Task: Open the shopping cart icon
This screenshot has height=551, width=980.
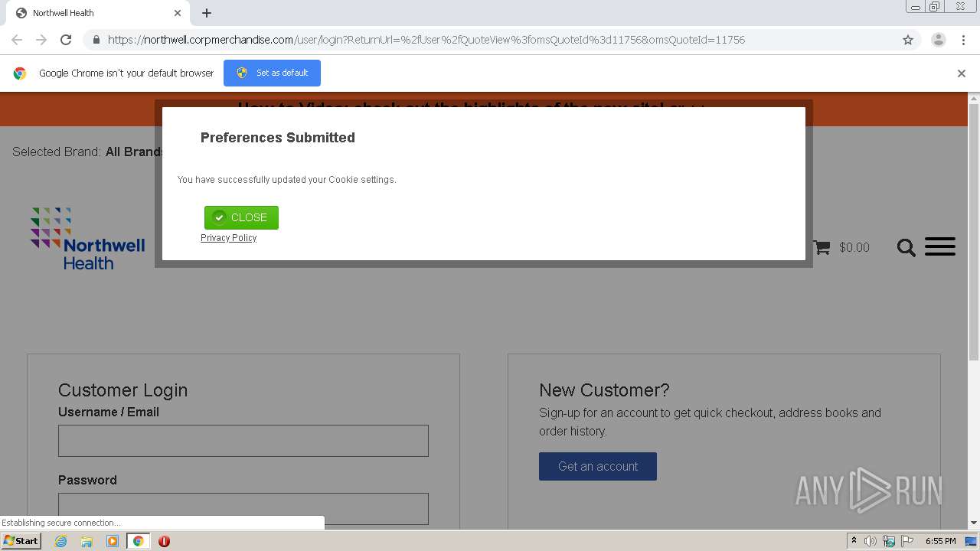Action: pyautogui.click(x=822, y=247)
